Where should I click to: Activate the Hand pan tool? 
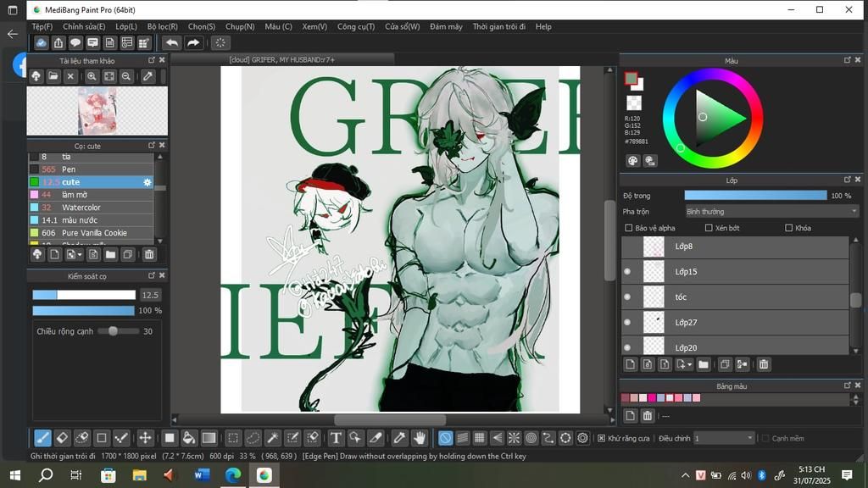[x=420, y=438]
